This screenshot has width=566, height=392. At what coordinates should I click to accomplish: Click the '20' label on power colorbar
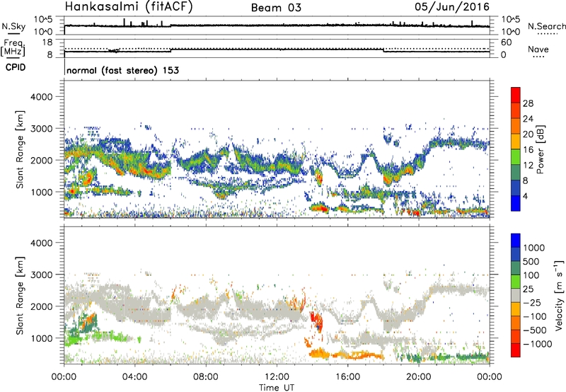pyautogui.click(x=528, y=134)
